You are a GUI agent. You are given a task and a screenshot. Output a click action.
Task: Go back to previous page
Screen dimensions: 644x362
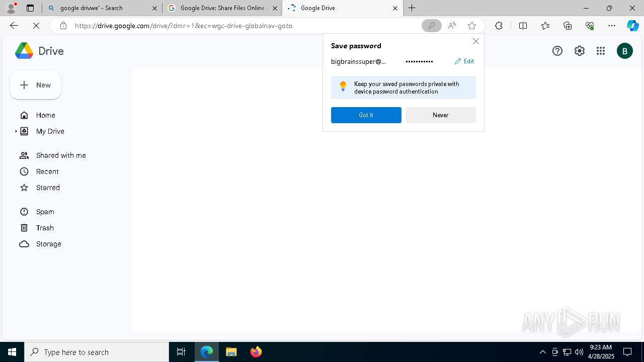(14, 26)
